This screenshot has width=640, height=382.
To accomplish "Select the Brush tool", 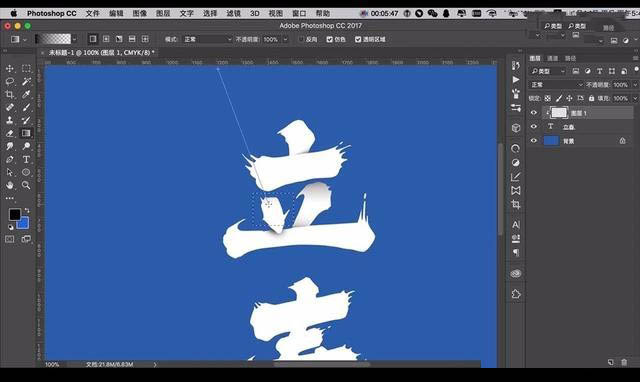I will point(26,107).
